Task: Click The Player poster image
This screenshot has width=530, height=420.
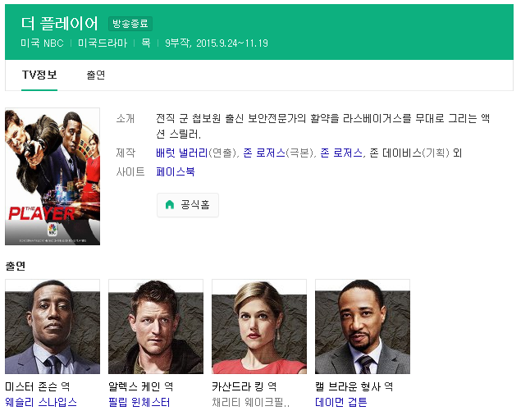Action: pyautogui.click(x=53, y=176)
